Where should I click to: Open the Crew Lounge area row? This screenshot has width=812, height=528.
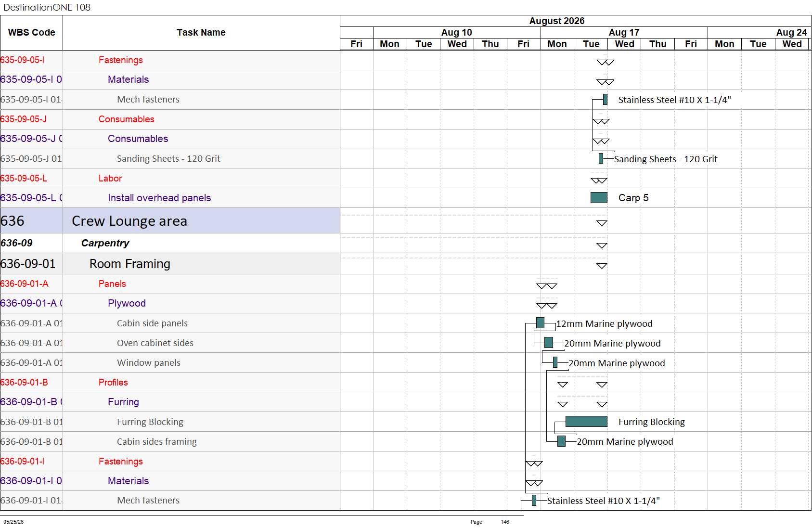[170, 221]
